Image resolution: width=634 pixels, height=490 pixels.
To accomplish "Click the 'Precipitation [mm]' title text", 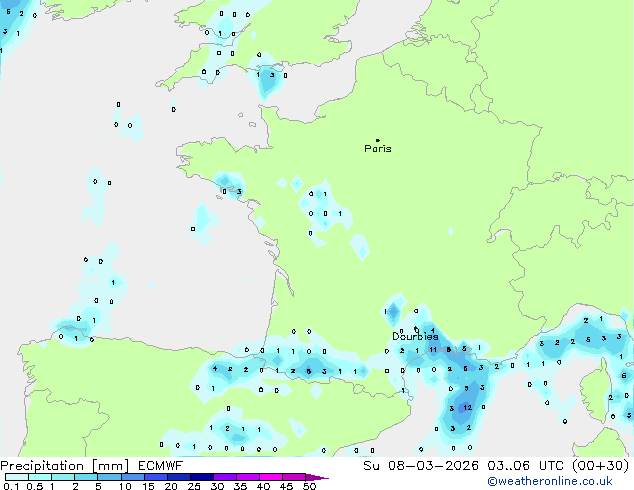I will (x=65, y=466).
